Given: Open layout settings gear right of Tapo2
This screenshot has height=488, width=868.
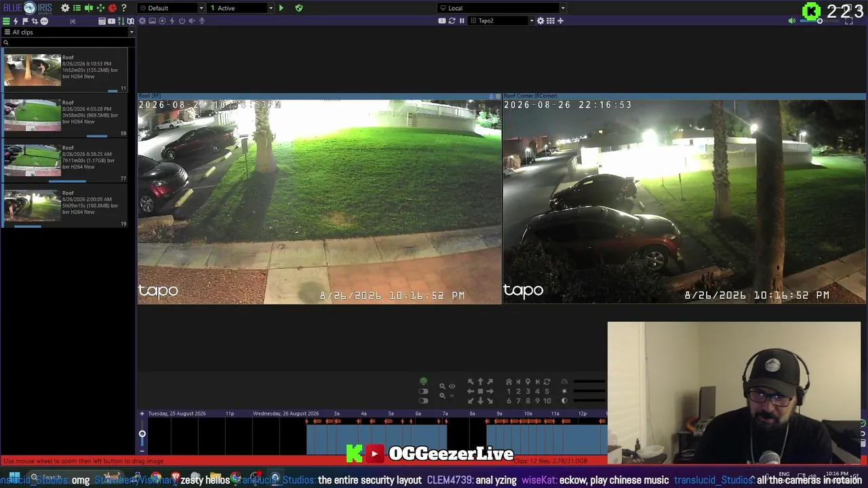Looking at the screenshot, I should 540,21.
